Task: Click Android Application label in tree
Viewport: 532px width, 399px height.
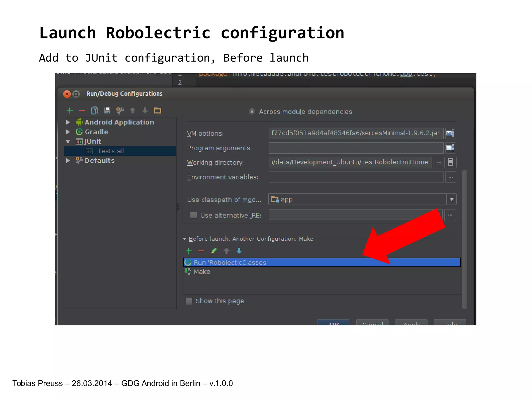Action: (x=119, y=122)
